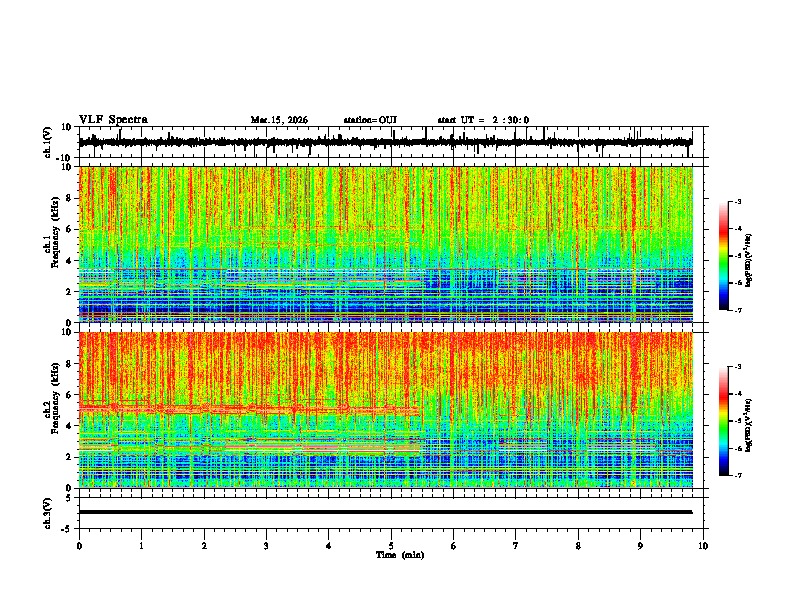The image size is (792, 612).
Task: Click the ch.2 color scale bar
Action: tap(724, 421)
